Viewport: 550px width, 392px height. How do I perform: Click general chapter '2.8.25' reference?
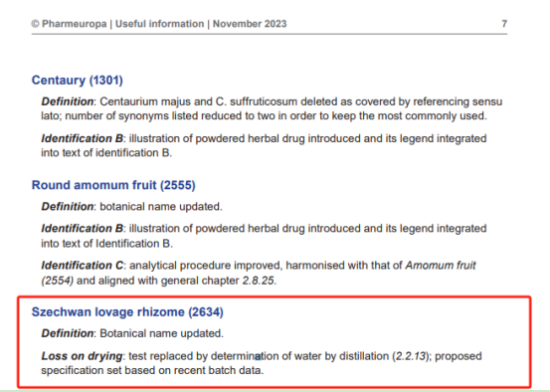(x=259, y=281)
